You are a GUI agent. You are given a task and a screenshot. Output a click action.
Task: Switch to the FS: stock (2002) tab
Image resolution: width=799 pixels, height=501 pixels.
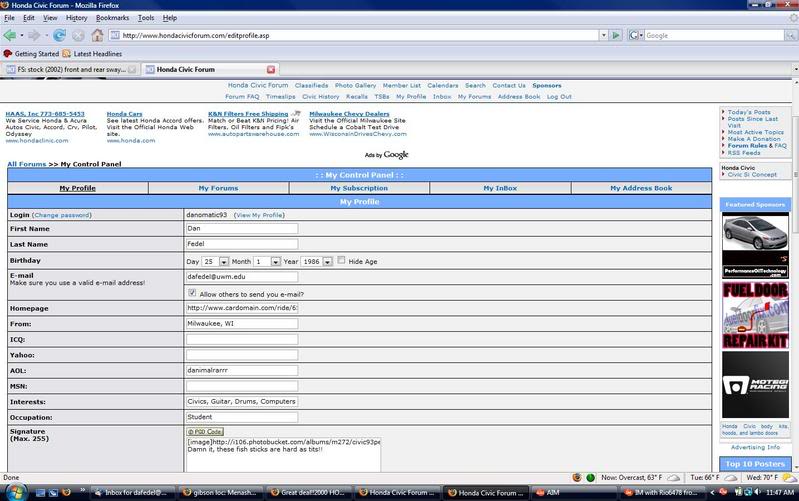pyautogui.click(x=71, y=69)
